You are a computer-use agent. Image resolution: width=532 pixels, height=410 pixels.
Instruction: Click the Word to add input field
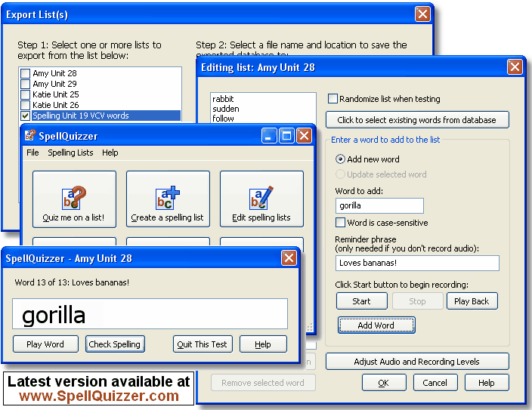pos(379,205)
